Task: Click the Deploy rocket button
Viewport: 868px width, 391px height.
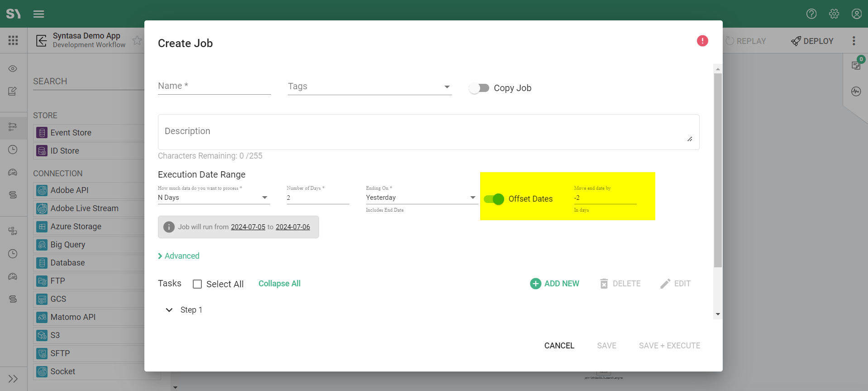Action: (x=812, y=41)
